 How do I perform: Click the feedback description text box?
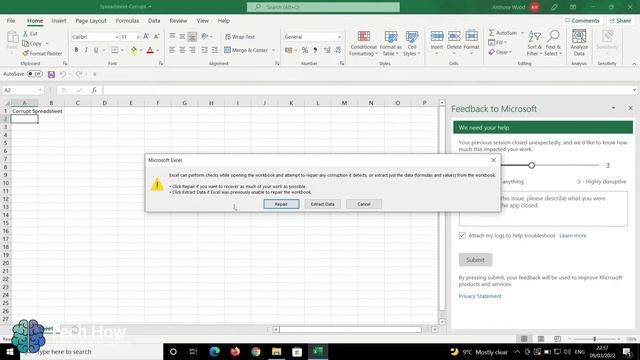(x=543, y=208)
